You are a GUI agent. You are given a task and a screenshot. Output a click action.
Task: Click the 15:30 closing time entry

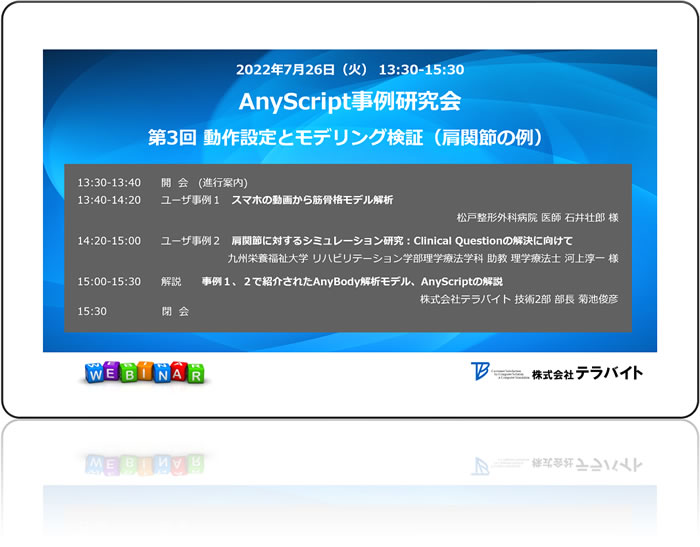click(92, 311)
